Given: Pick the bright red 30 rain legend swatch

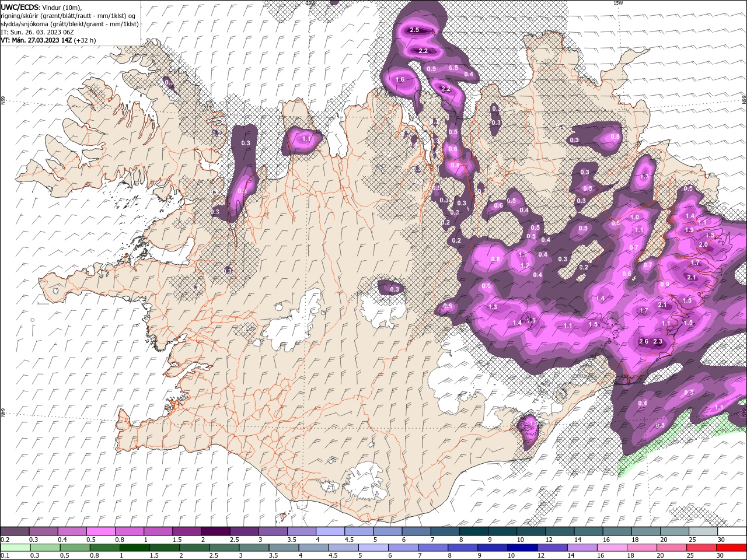Looking at the screenshot, I should [731, 547].
